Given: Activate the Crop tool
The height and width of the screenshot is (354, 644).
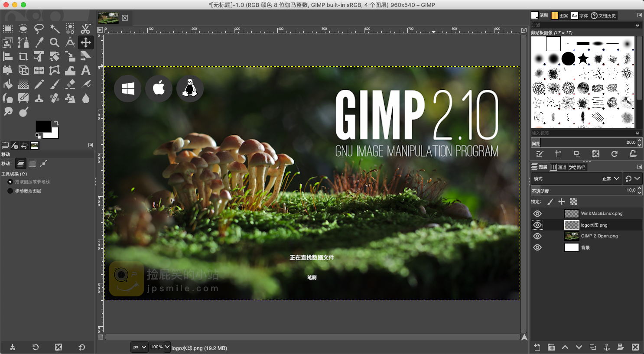Looking at the screenshot, I should click(x=23, y=56).
